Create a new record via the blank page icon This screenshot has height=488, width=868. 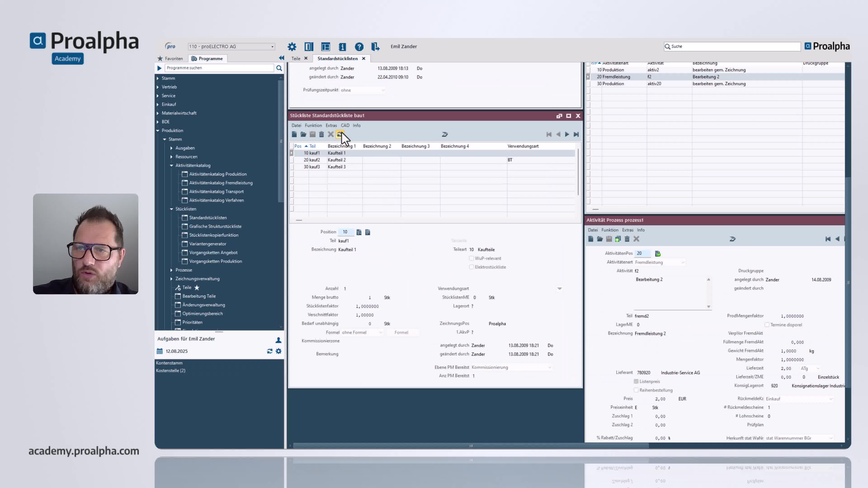(295, 134)
